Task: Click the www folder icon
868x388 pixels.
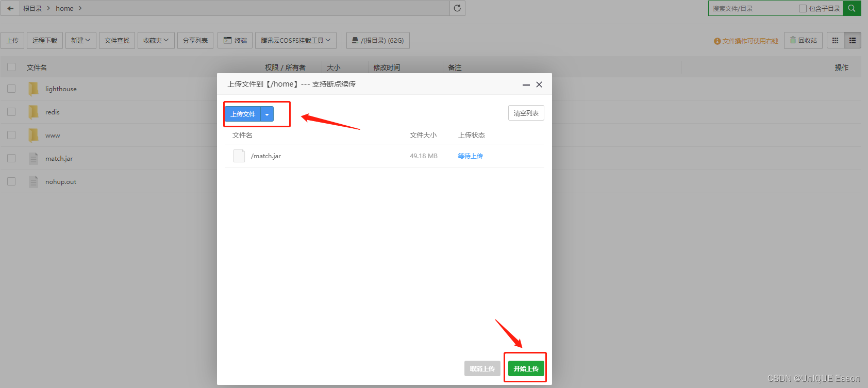Action: [x=34, y=135]
